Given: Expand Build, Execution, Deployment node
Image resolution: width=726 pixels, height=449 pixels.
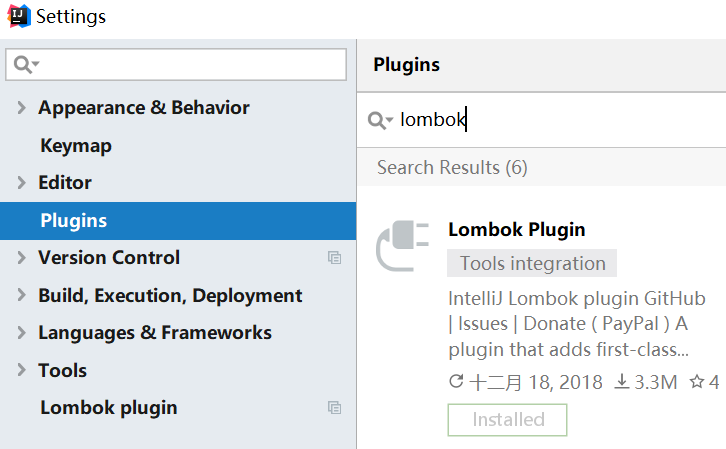Looking at the screenshot, I should 21,296.
